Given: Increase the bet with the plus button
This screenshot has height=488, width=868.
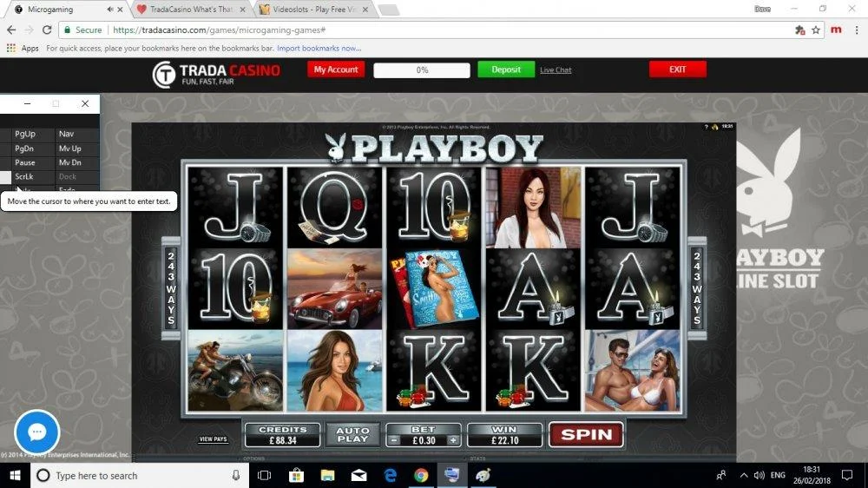Looking at the screenshot, I should pos(453,441).
